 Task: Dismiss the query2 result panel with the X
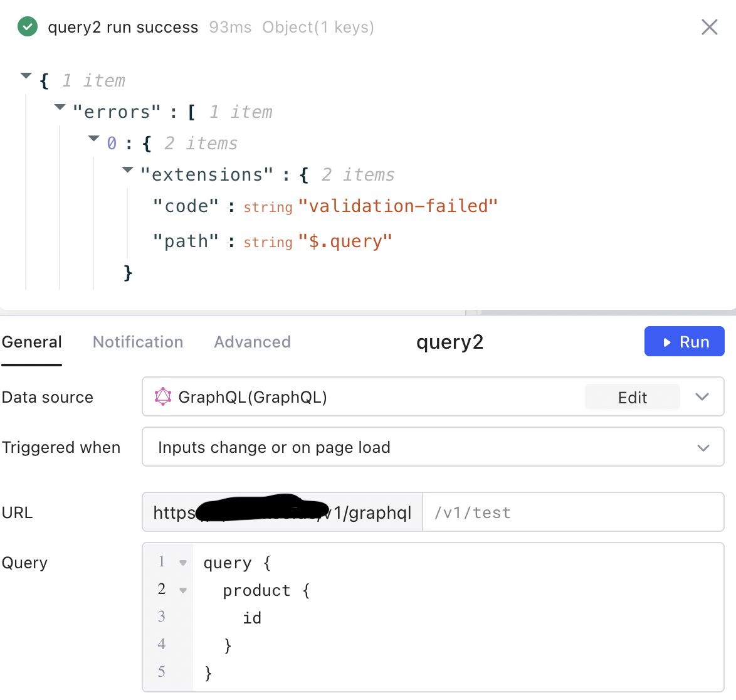coord(709,27)
